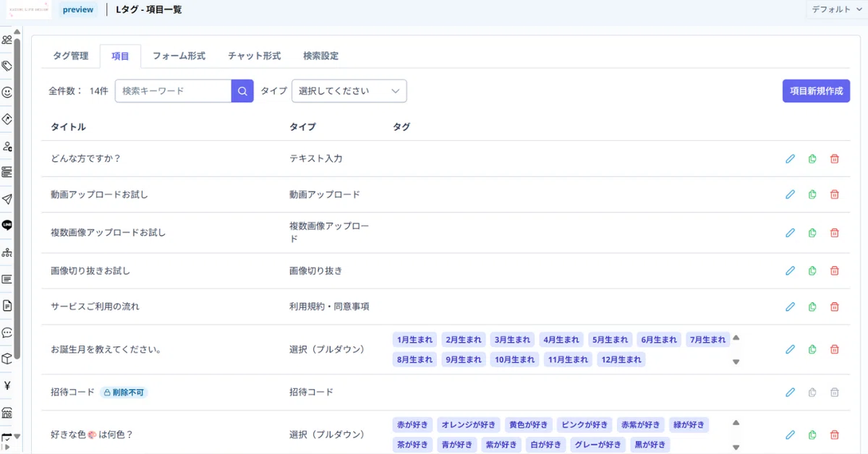Switch to the フォーム形式 tab
The image size is (868, 454).
179,56
